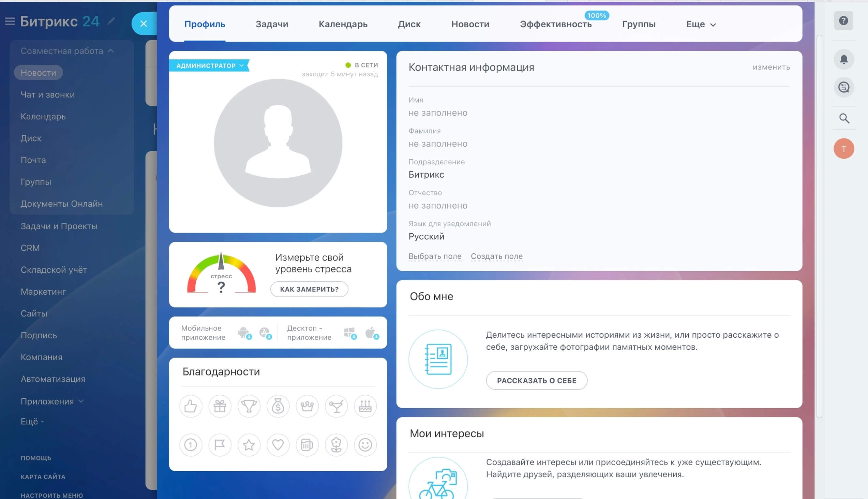Open notifications bell icon

click(x=843, y=59)
